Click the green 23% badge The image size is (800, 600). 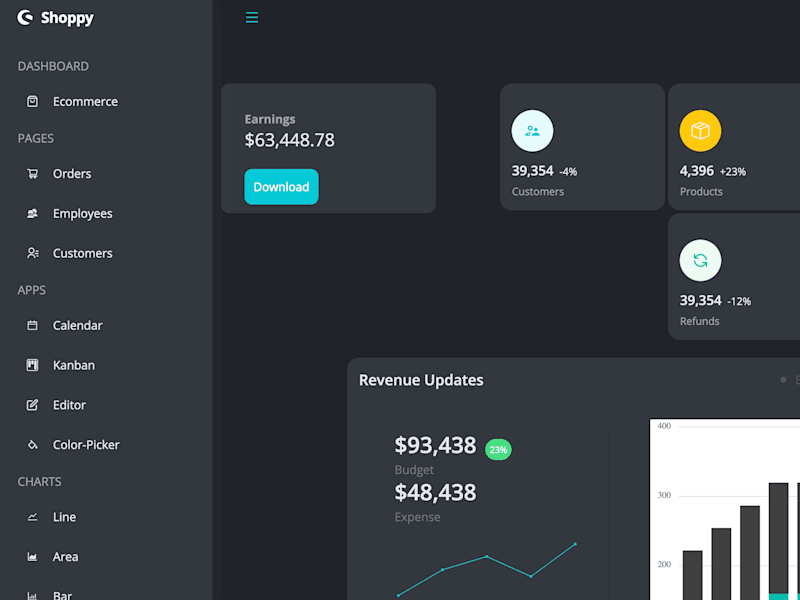[498, 449]
